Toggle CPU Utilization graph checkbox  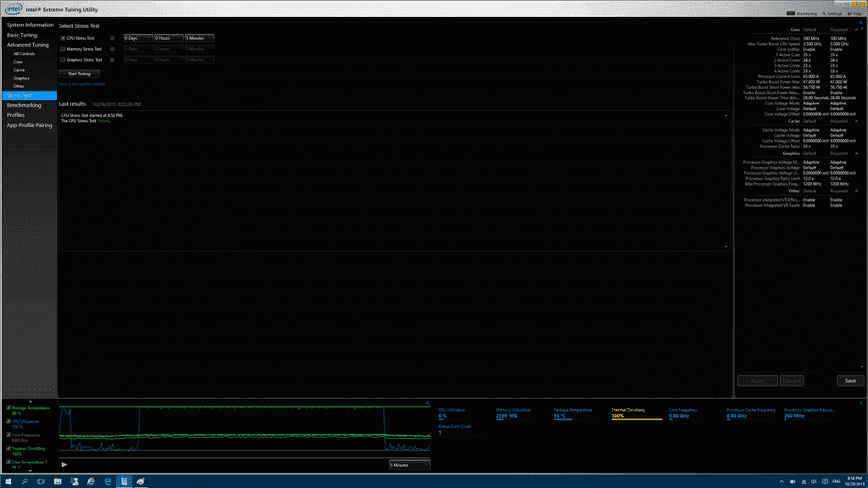pos(8,421)
